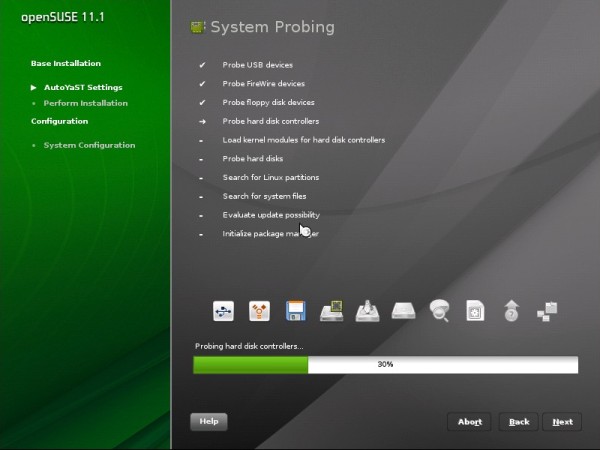Click the openSUSE 11.1 logo text
Image resolution: width=600 pixels, height=450 pixels.
pos(63,17)
